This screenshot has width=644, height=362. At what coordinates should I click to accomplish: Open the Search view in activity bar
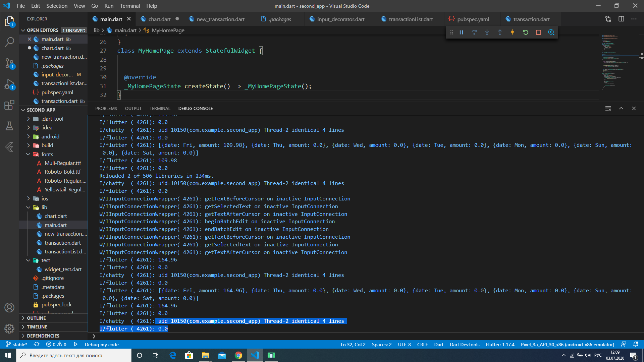(x=9, y=42)
